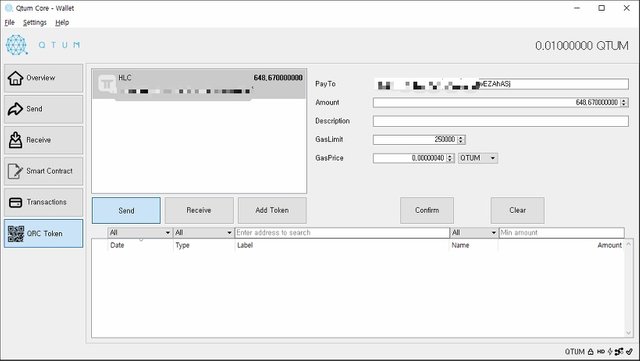Go to Send page via arrow icon
The image size is (640, 361).
[x=16, y=109]
